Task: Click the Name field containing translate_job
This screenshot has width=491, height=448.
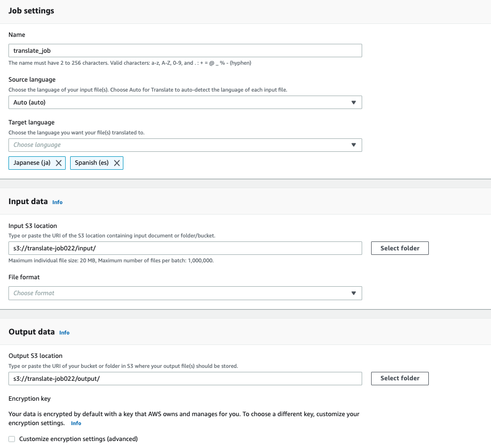Action: (x=184, y=50)
